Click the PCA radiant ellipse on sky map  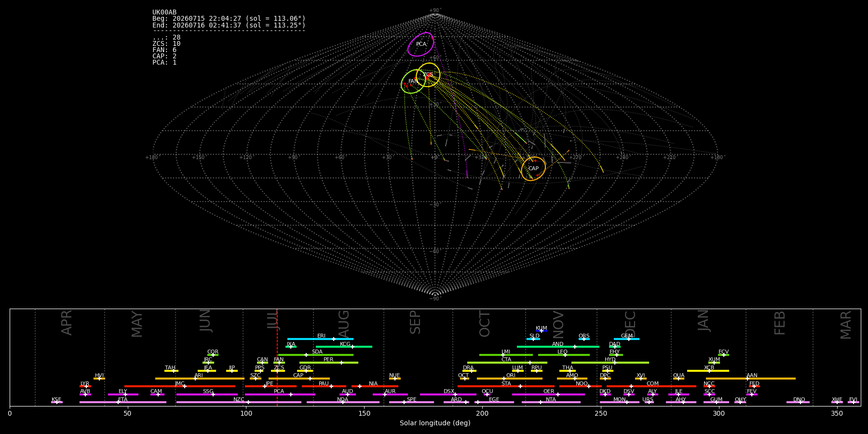tap(420, 44)
